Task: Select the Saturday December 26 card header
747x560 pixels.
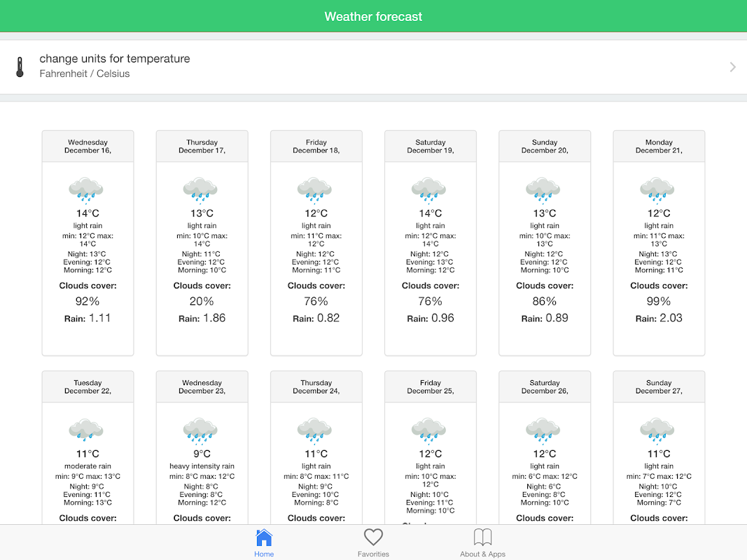Action: point(545,386)
